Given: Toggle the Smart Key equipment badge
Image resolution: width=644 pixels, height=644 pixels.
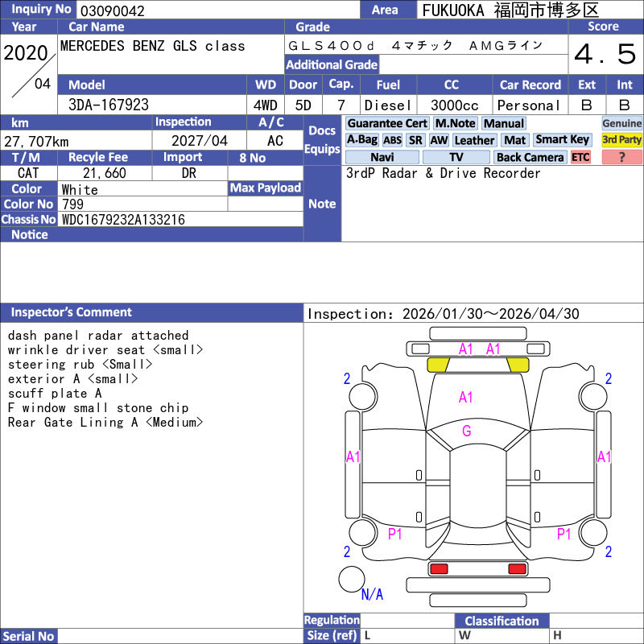Looking at the screenshot, I should click(562, 140).
